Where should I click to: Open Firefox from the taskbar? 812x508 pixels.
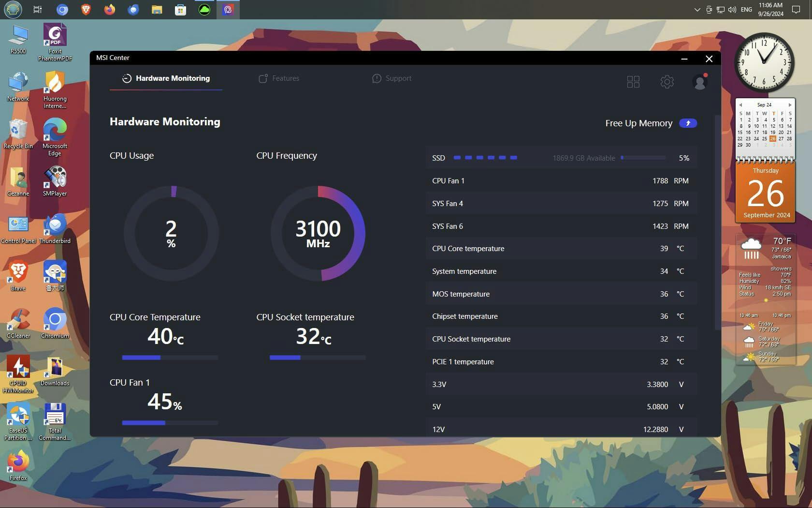pyautogui.click(x=110, y=10)
